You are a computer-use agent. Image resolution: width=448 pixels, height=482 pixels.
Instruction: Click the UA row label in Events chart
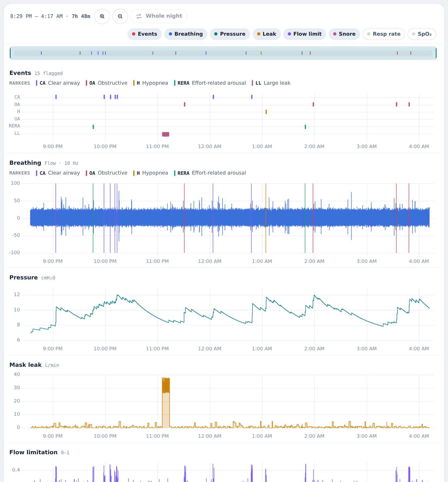click(17, 119)
